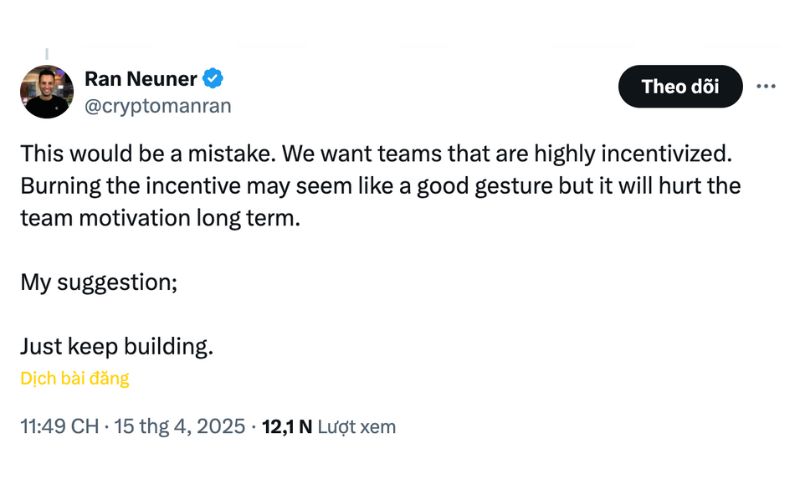Click the phrase "good gesture" in post
The width and height of the screenshot is (800, 500).
(x=485, y=187)
